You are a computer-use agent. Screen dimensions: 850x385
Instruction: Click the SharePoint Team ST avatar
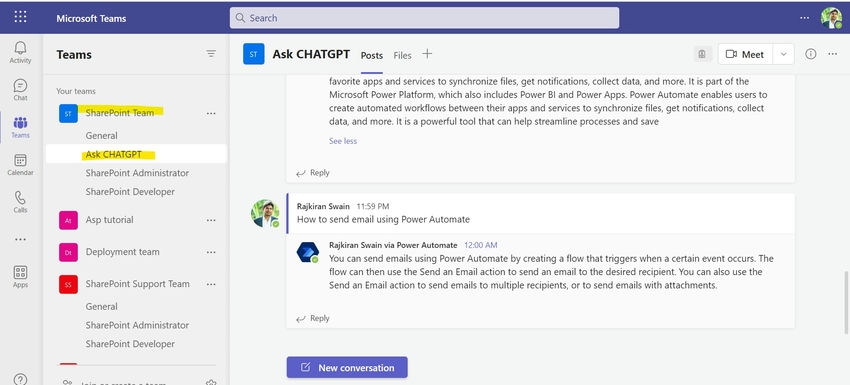point(68,113)
